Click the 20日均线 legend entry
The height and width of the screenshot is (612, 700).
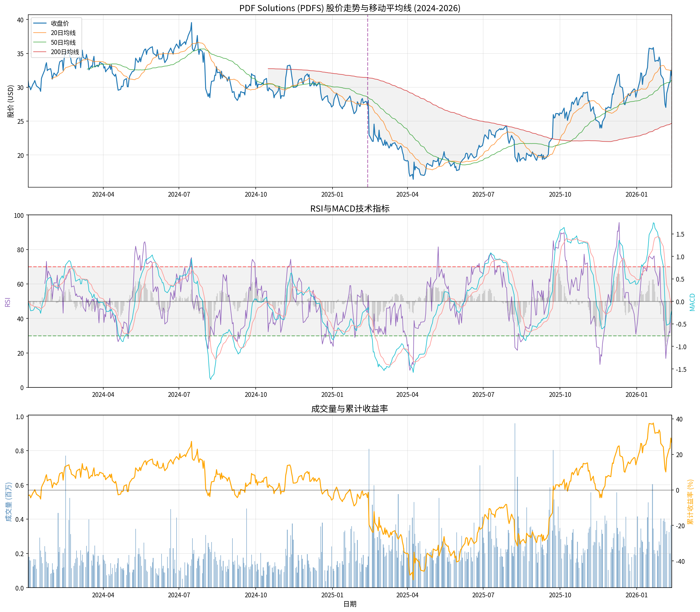pos(63,33)
